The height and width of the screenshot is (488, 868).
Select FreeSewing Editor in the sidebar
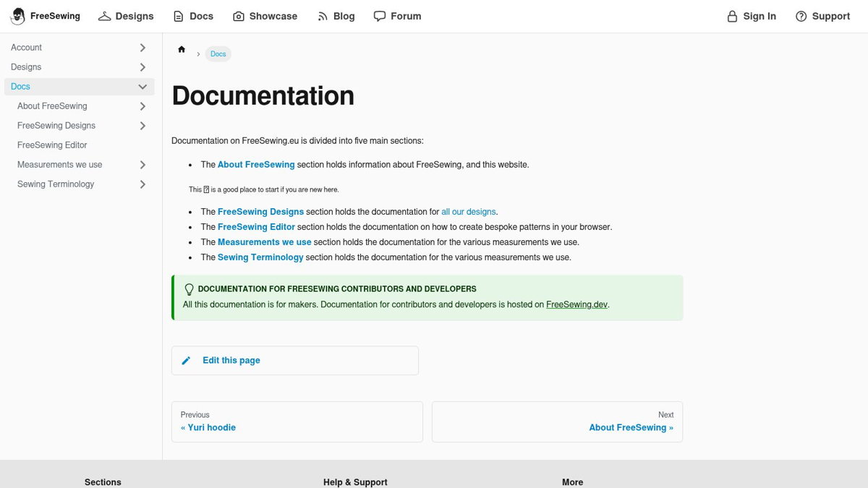pos(52,145)
